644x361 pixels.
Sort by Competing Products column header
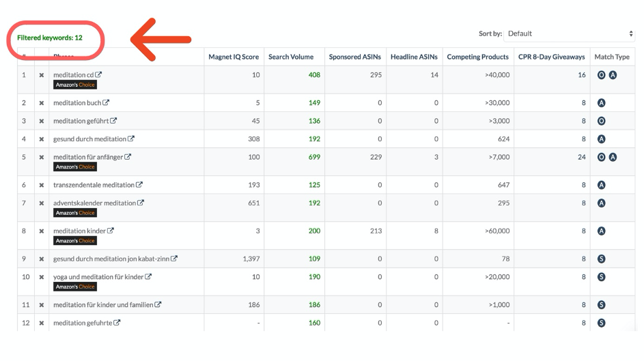coord(477,57)
